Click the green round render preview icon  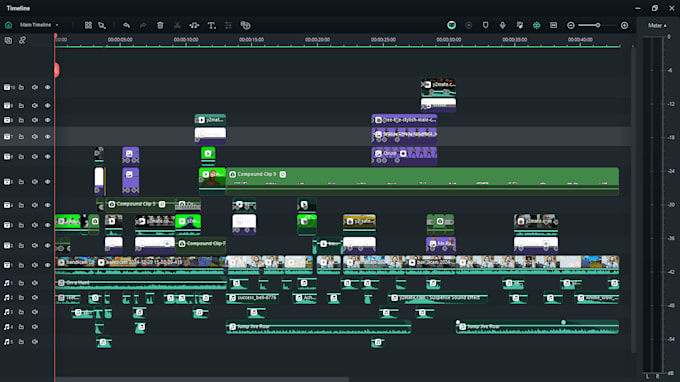451,25
